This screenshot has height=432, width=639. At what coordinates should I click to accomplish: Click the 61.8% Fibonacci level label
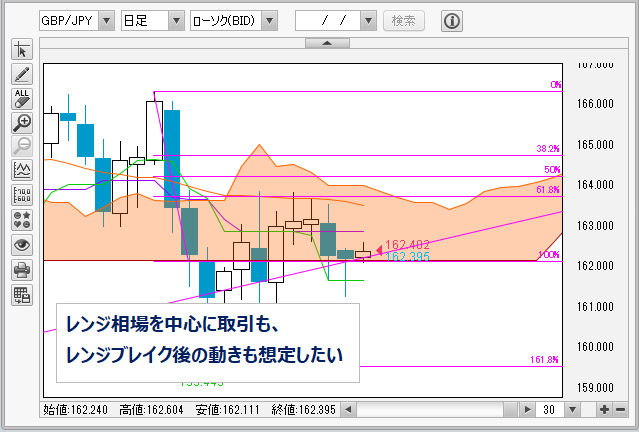point(548,190)
